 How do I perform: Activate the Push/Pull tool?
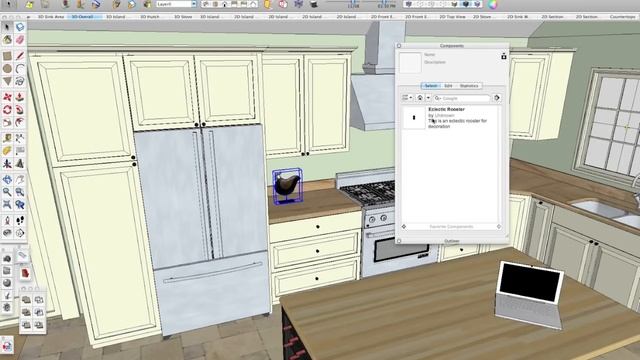(20, 97)
